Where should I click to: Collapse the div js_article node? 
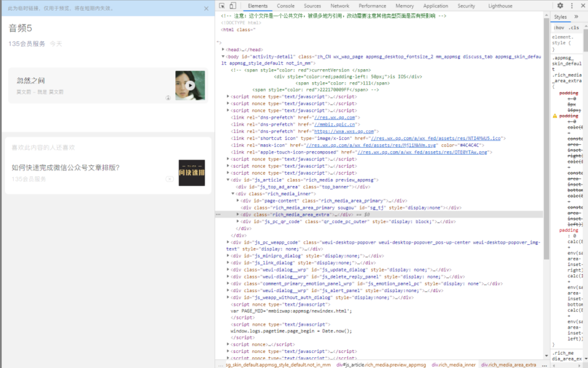coord(228,180)
